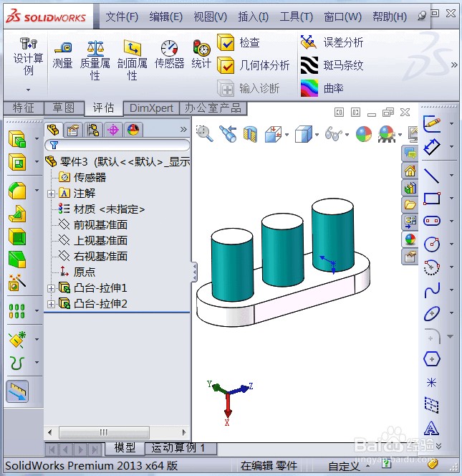Image resolution: width=462 pixels, height=476 pixels.
Task: Run 几何体分析 geometry analysis
Action: pyautogui.click(x=254, y=65)
